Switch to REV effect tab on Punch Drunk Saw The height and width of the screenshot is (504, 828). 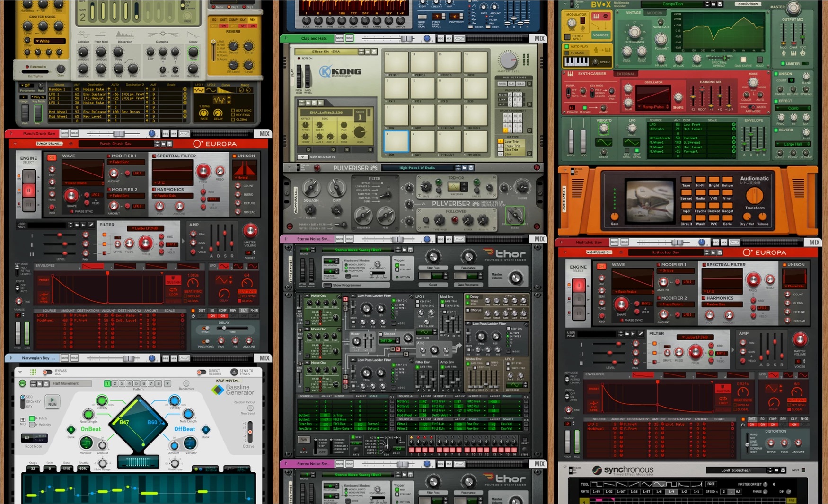coord(233,311)
